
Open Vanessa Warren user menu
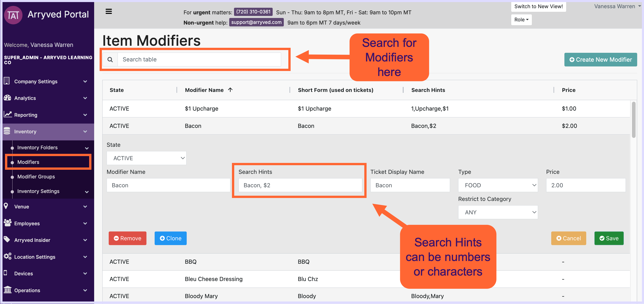617,6
